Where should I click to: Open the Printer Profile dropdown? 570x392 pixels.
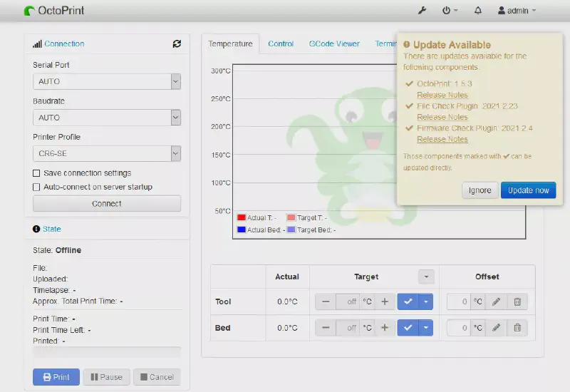107,153
